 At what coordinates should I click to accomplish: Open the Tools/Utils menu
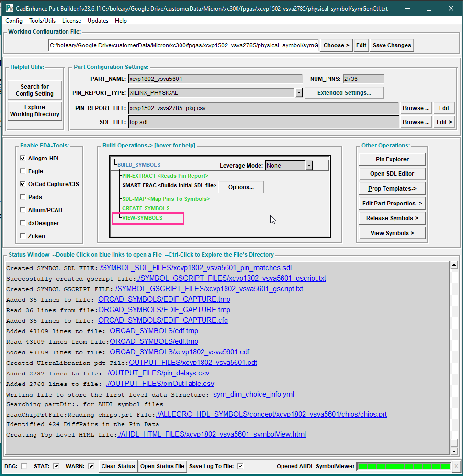click(x=42, y=20)
